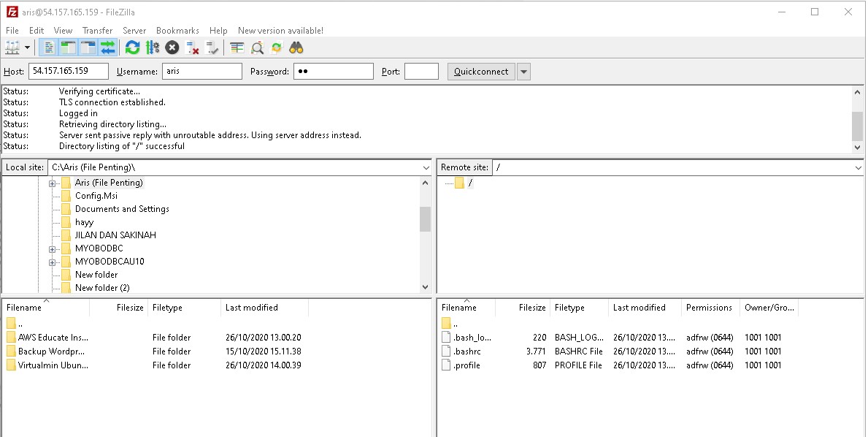
Task: Open the Edit menu
Action: click(x=37, y=31)
